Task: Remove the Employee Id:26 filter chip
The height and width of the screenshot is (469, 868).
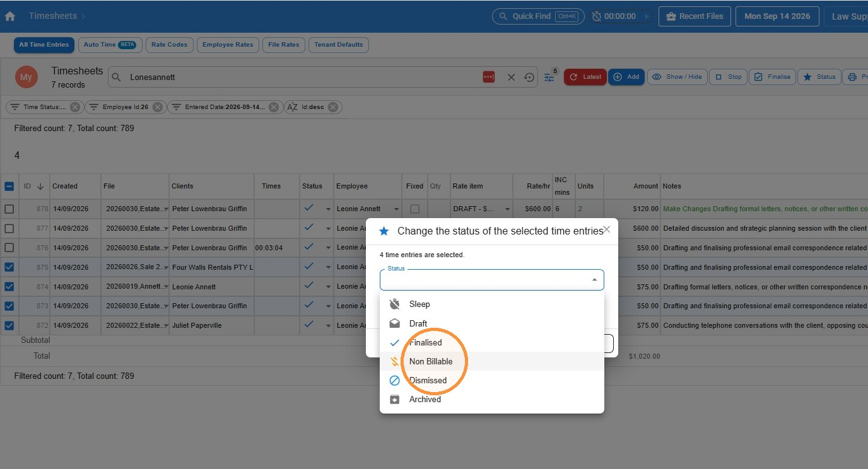Action: [x=158, y=107]
